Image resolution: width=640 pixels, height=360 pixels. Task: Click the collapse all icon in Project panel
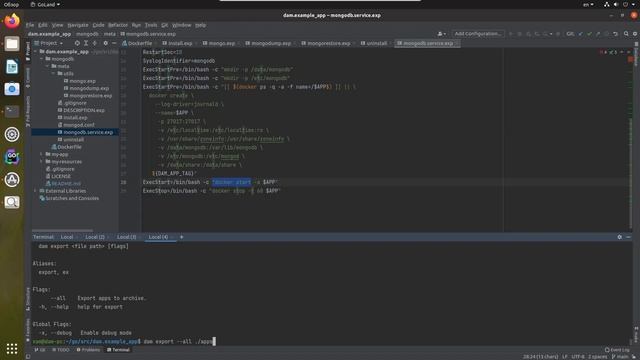pos(95,43)
